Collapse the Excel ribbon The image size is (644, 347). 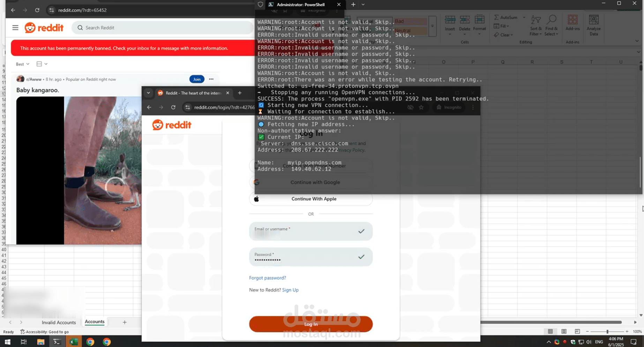pos(637,41)
